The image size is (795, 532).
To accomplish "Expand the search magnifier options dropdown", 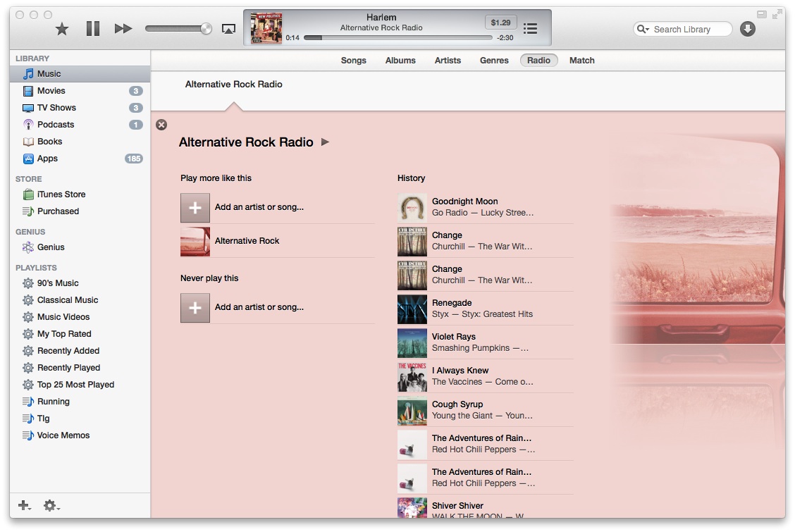I will point(643,30).
